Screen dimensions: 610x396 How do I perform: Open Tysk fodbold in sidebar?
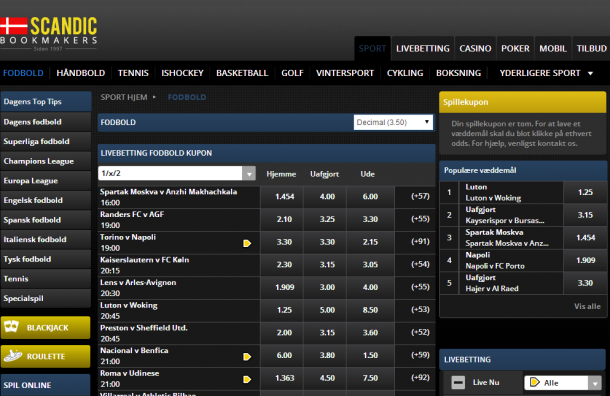[46, 259]
